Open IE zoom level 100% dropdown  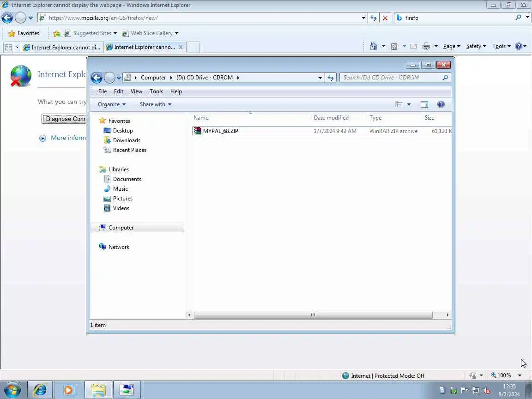tap(520, 375)
